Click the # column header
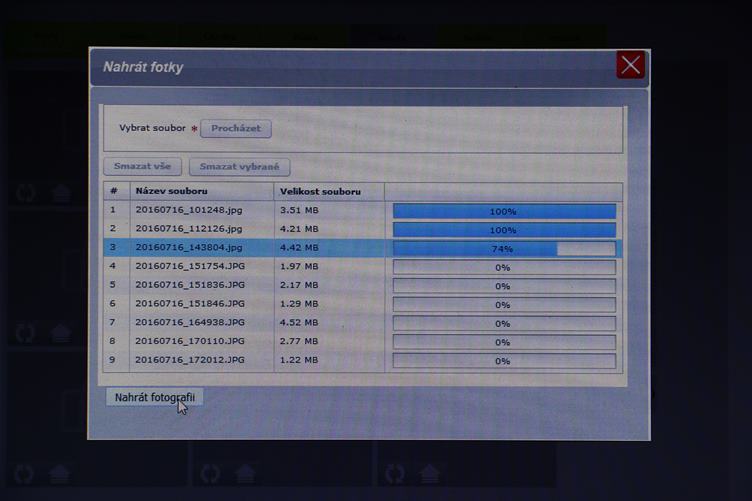The height and width of the screenshot is (501, 752). tap(117, 191)
